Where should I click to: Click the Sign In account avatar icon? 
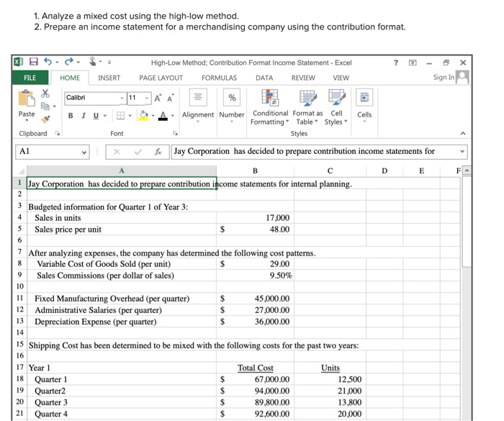pyautogui.click(x=462, y=77)
